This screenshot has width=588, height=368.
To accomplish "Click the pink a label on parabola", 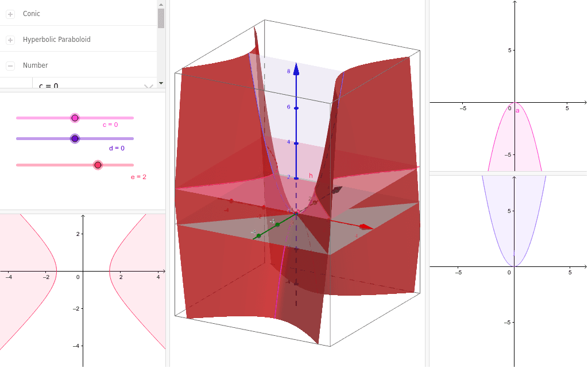I will (517, 111).
